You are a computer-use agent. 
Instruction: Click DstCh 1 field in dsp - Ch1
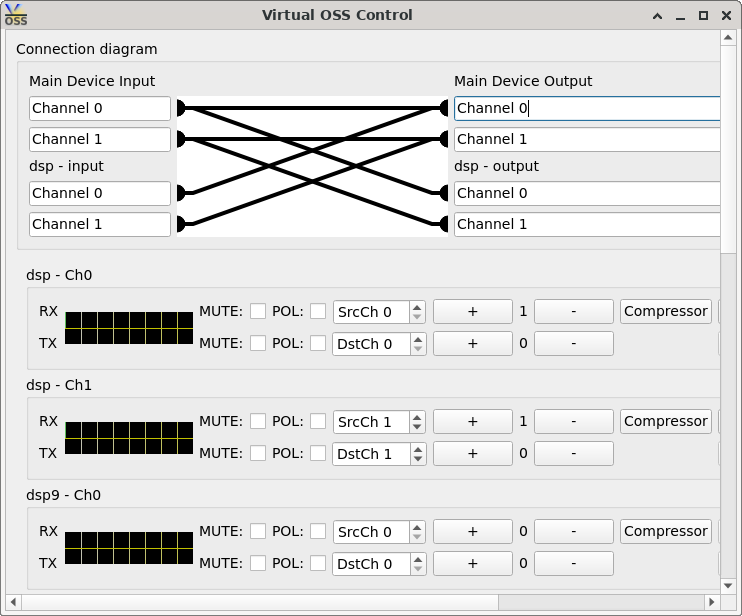pyautogui.click(x=371, y=454)
